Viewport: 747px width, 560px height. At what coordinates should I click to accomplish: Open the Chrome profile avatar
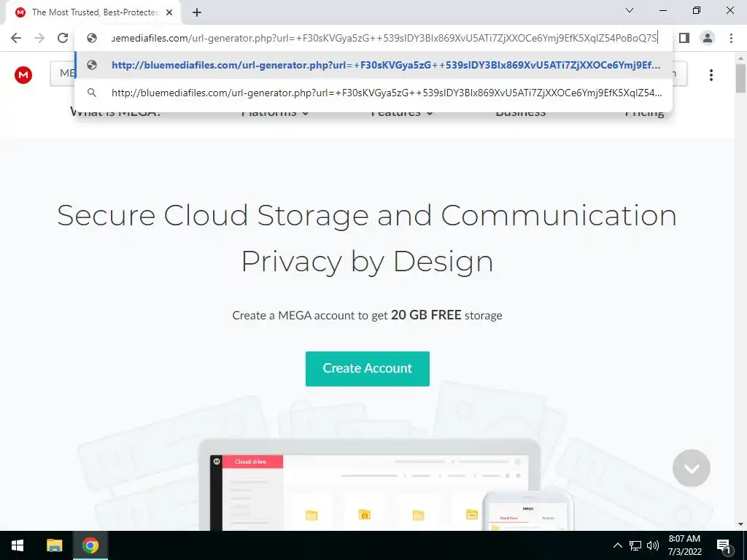point(708,38)
